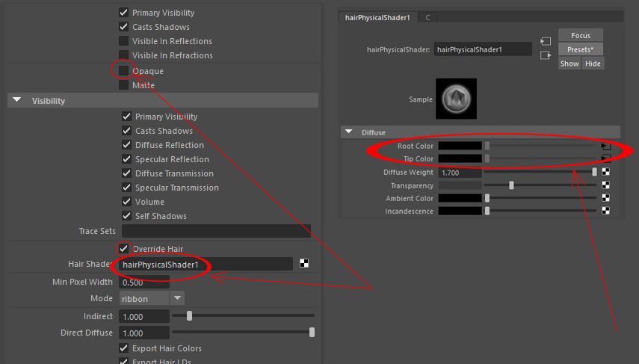Screen dimensions: 639x364
Task: Collapse the Visibility section
Action: (x=16, y=100)
